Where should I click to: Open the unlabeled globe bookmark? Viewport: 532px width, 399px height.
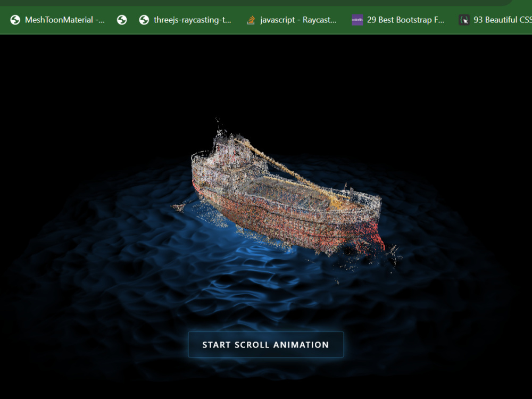click(x=122, y=20)
